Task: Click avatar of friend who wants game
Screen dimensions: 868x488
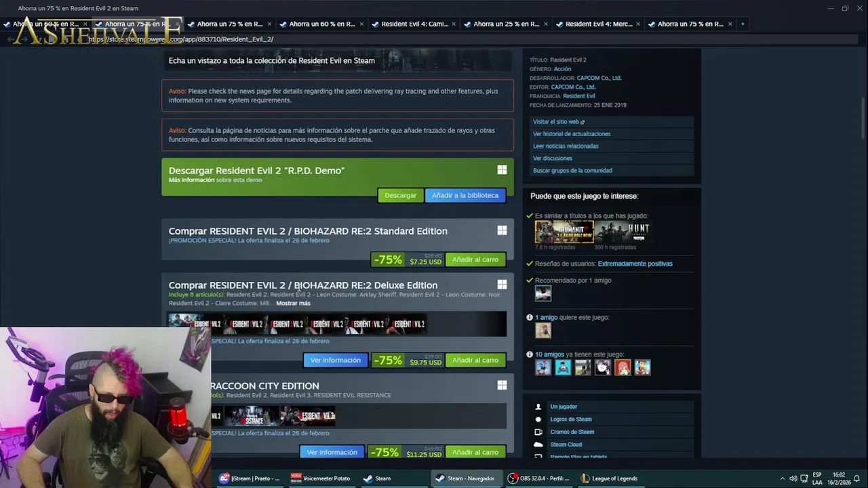Action: click(x=543, y=330)
